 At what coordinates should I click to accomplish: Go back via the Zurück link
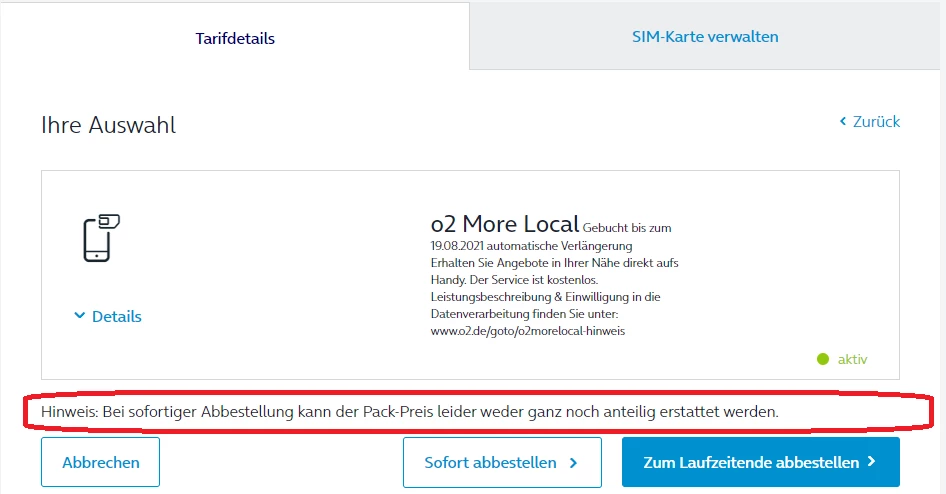(869, 121)
